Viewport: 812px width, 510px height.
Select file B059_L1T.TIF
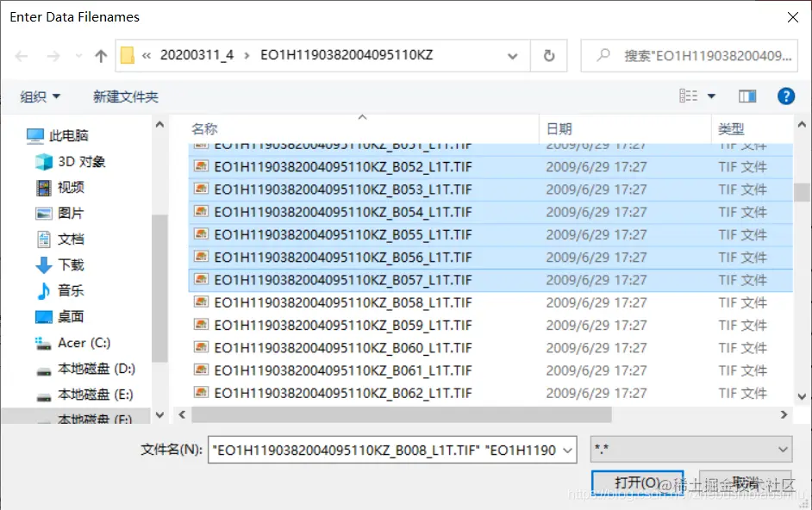pyautogui.click(x=490, y=326)
